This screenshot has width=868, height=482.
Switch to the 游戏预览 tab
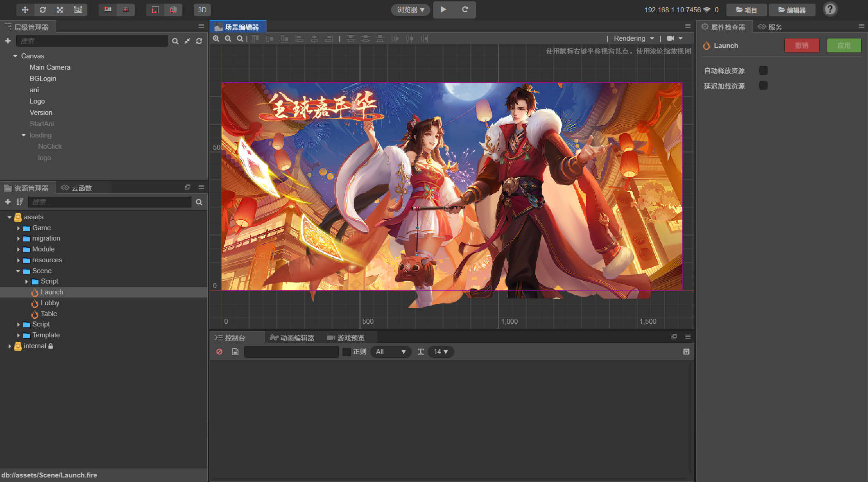point(346,338)
